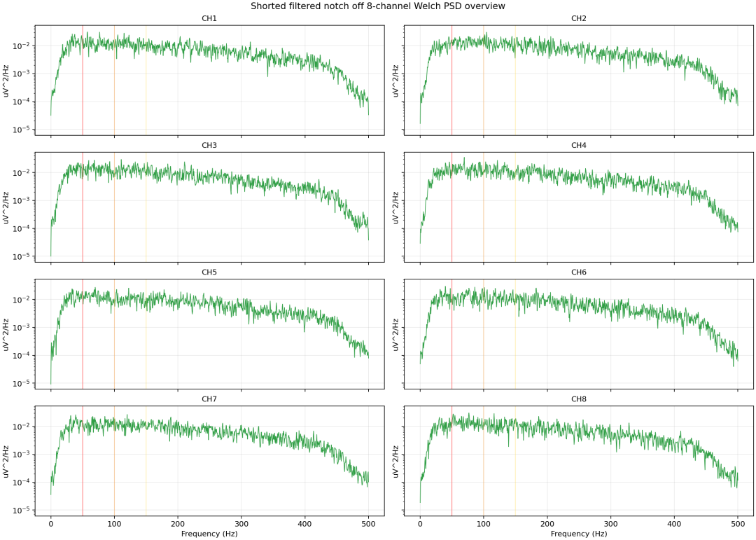This screenshot has width=756, height=540.
Task: Click the CH4 subplot title
Action: (x=579, y=146)
